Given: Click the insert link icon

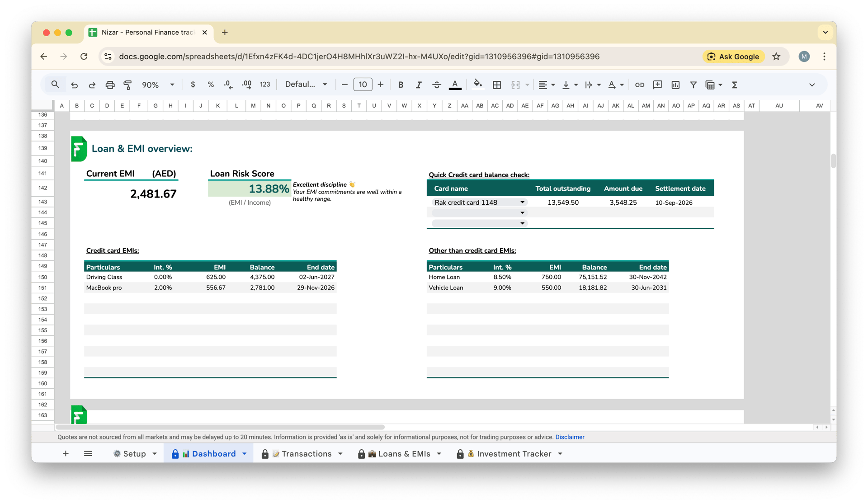Looking at the screenshot, I should coord(639,85).
